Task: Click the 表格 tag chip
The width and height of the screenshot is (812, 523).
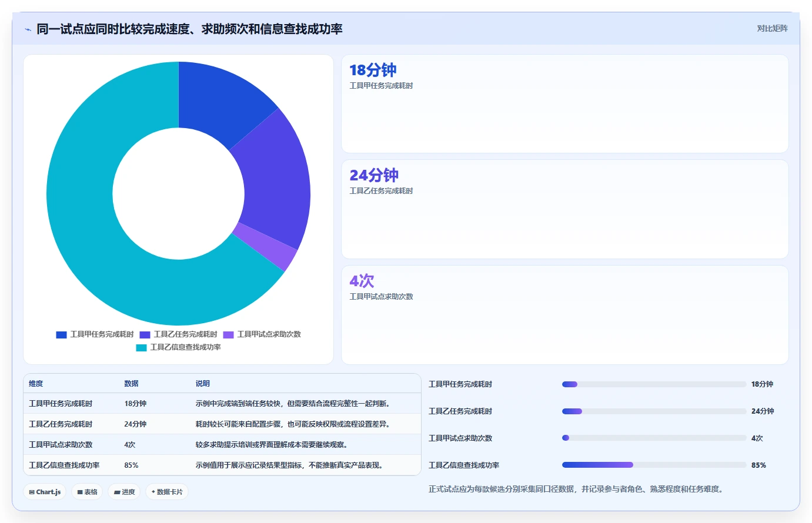Action: click(87, 492)
